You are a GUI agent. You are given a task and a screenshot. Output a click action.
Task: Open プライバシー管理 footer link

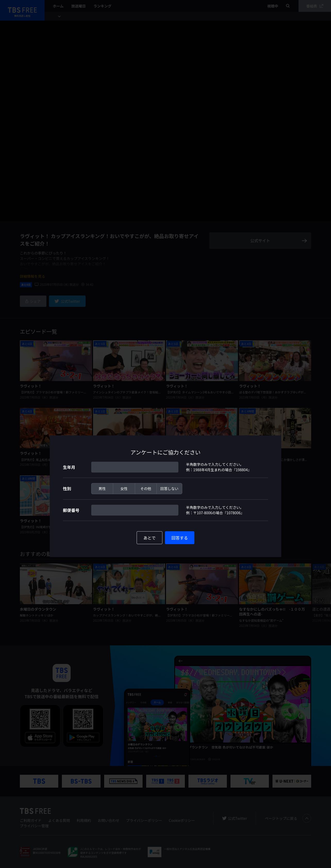click(x=34, y=826)
